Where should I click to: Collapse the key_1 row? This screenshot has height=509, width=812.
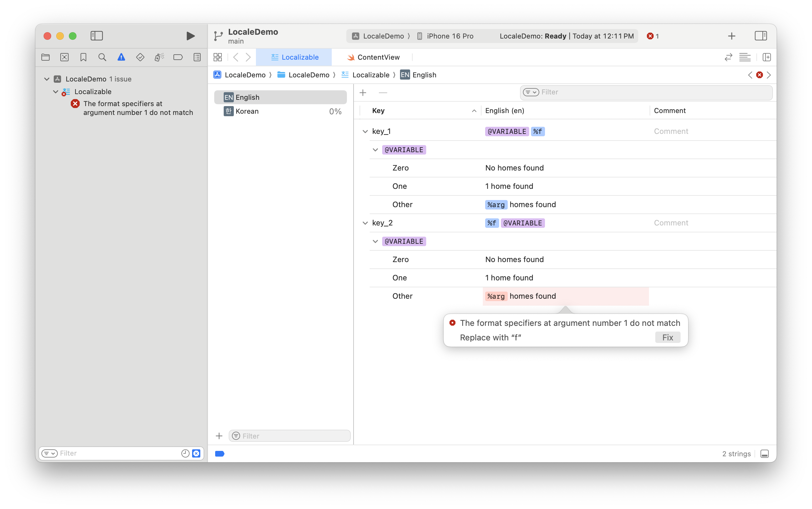pos(365,131)
